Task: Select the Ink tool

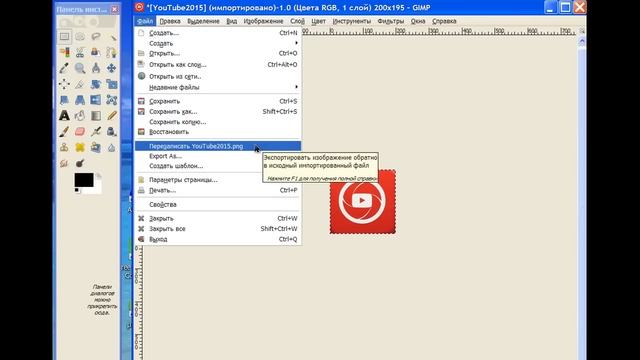Action: (111, 131)
